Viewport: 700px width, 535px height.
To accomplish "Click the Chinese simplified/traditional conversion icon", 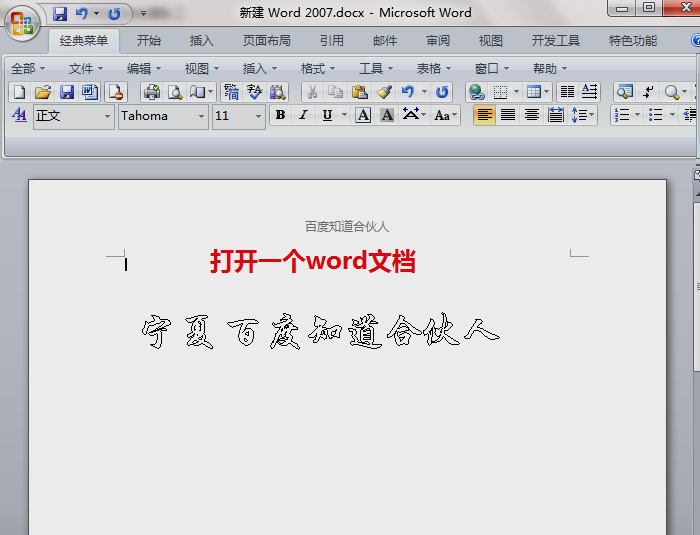I will click(x=231, y=92).
